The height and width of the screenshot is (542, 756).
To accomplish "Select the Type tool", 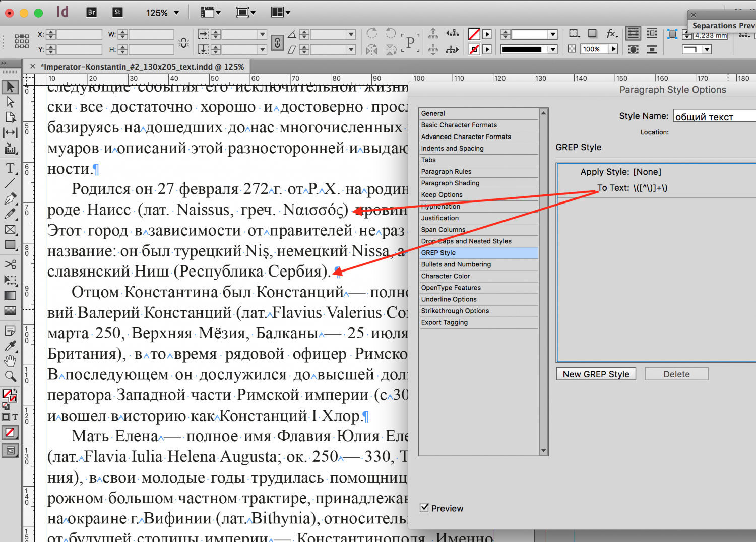I will (10, 168).
